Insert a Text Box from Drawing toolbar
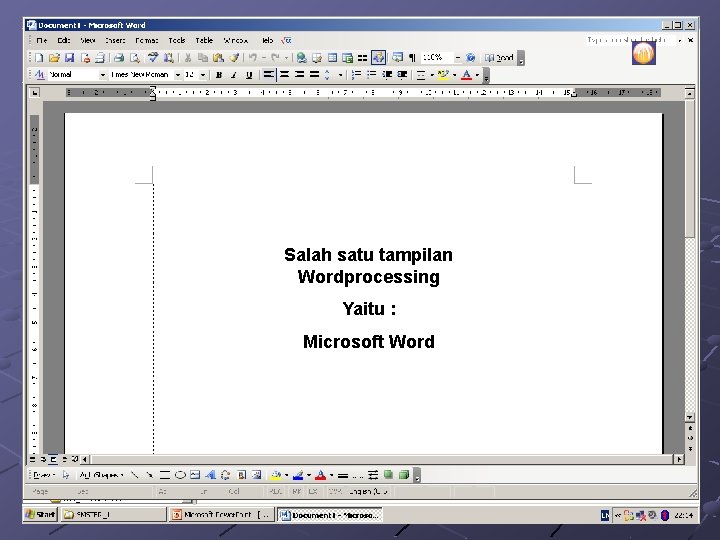720x540 pixels. [195, 475]
